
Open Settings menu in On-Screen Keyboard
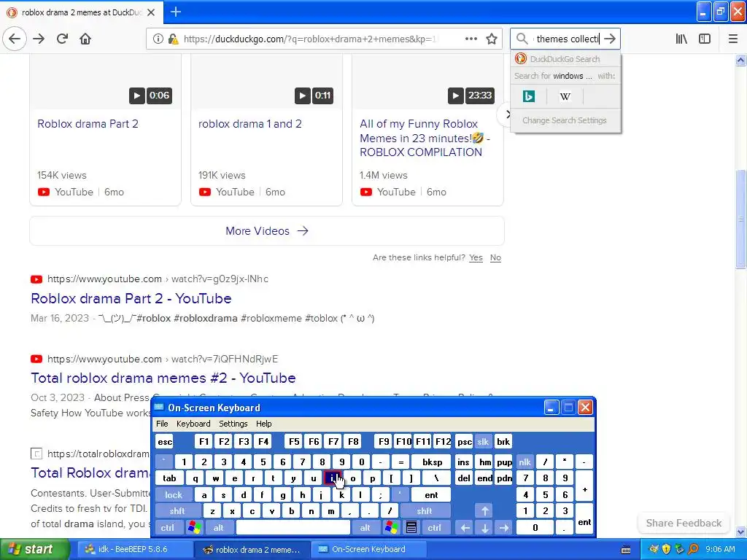coord(233,424)
